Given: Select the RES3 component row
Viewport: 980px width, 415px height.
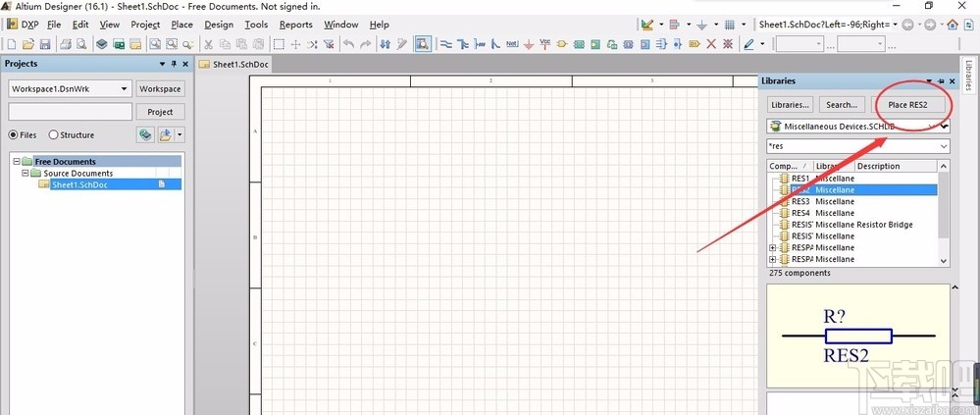Looking at the screenshot, I should click(x=853, y=202).
